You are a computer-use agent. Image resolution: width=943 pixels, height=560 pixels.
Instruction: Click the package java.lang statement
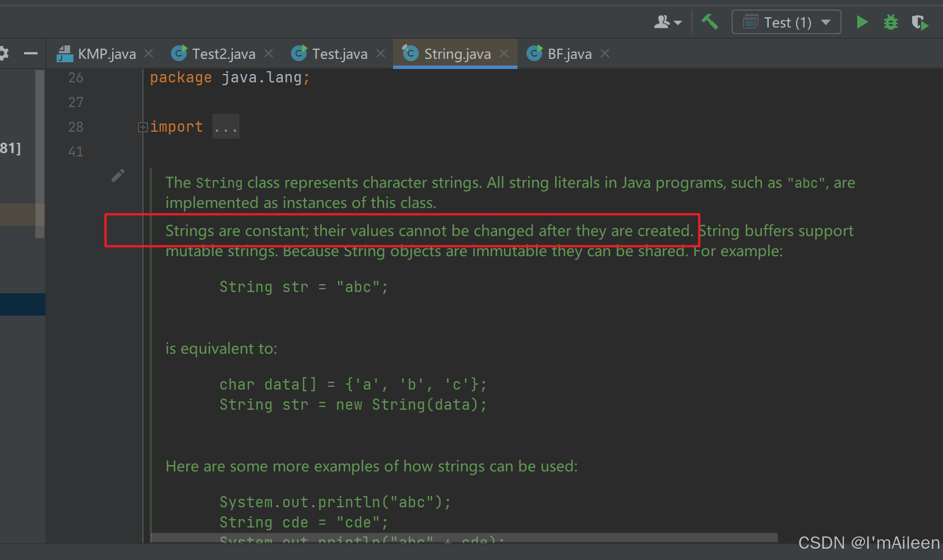coord(230,78)
